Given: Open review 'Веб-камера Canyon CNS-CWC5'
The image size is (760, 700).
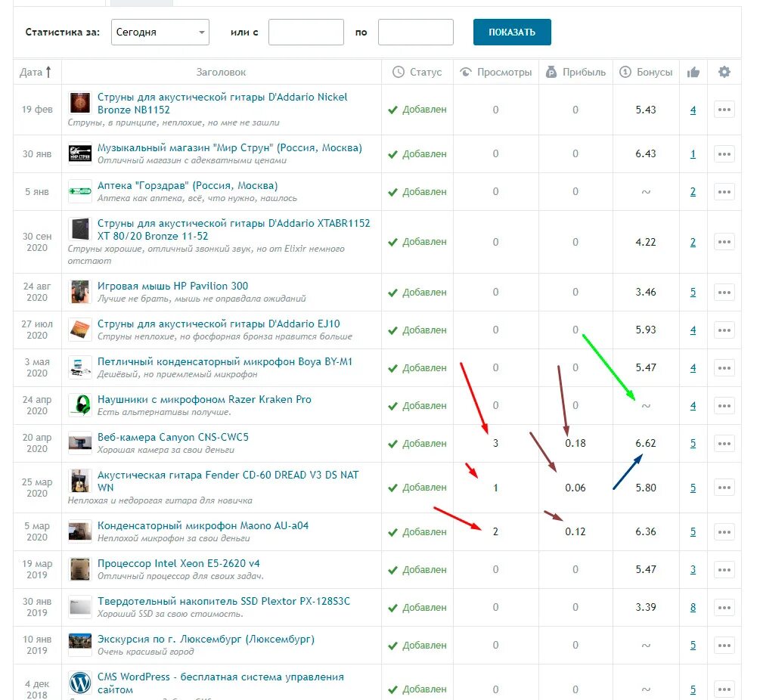Looking at the screenshot, I should click(173, 437).
